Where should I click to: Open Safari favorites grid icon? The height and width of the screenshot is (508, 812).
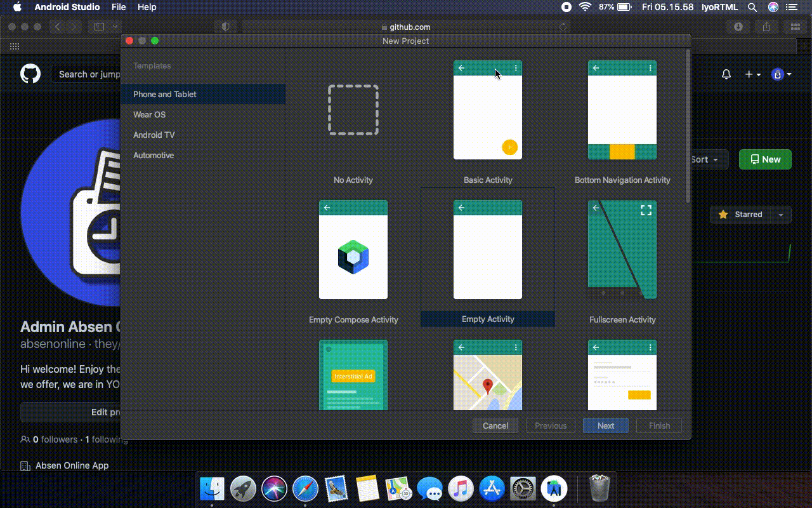[14, 46]
